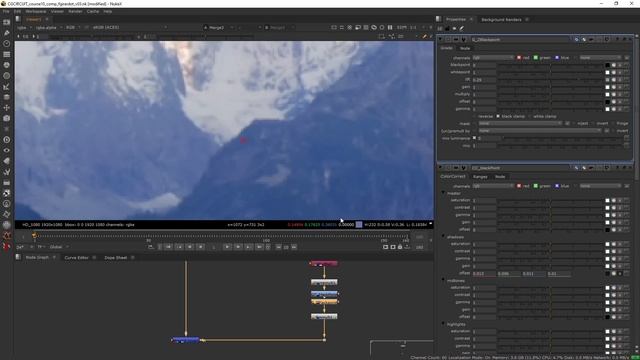Click the viewer pause updates icon
Screen dimensions: 640x360
390,27
